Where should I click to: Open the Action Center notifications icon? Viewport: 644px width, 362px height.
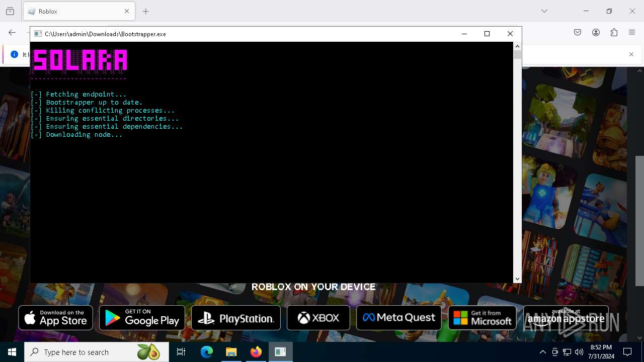point(627,352)
